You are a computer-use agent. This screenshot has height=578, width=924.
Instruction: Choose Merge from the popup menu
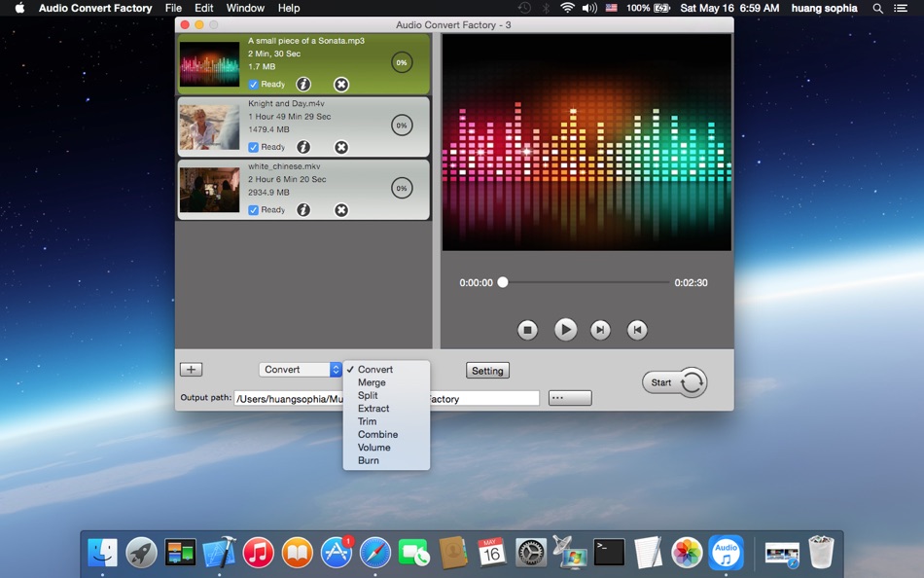click(x=386, y=382)
